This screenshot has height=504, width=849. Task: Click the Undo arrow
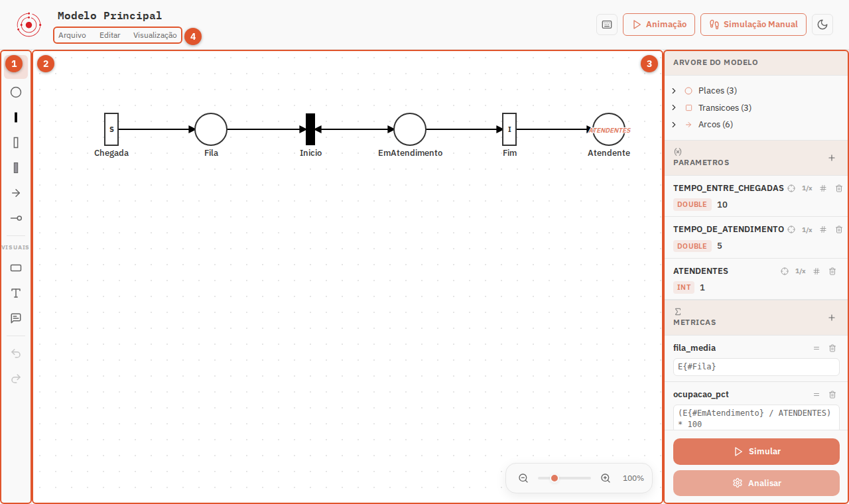(x=16, y=353)
